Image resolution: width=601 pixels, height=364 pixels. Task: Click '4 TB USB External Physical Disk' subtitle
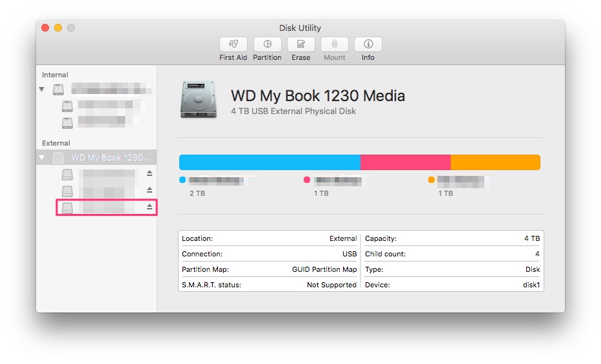pos(293,111)
